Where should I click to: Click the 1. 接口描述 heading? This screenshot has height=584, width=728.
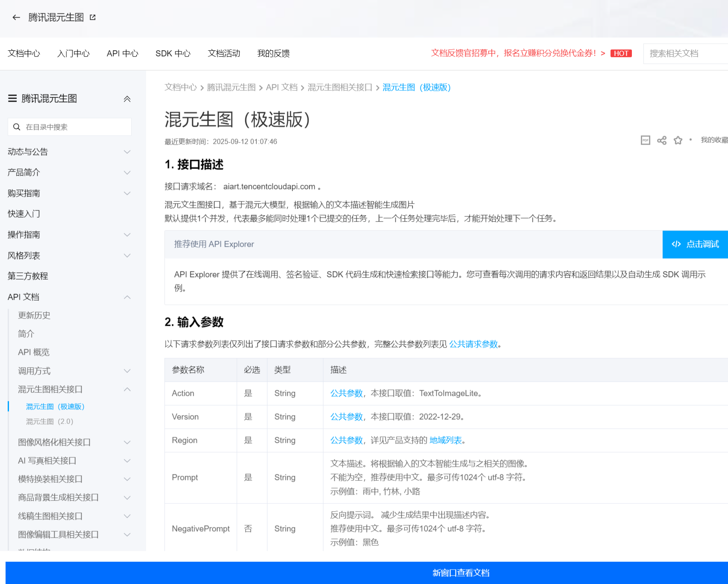[x=194, y=165]
